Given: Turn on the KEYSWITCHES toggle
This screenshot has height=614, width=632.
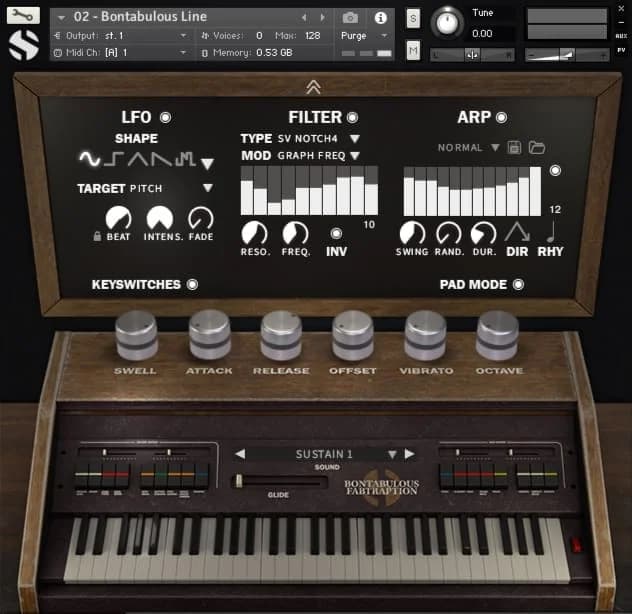Looking at the screenshot, I should pyautogui.click(x=192, y=284).
